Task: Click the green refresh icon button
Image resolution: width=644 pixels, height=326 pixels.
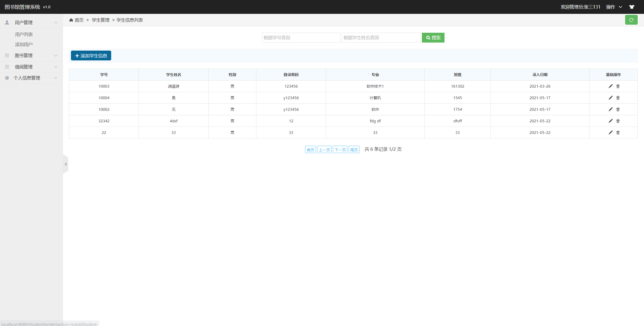Action: coord(631,20)
